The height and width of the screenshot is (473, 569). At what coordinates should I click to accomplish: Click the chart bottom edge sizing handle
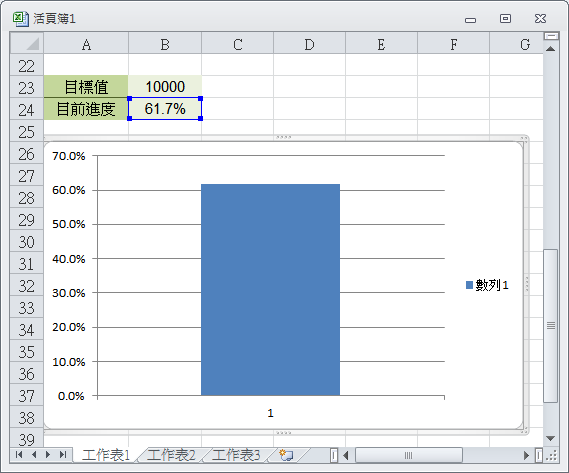283,433
